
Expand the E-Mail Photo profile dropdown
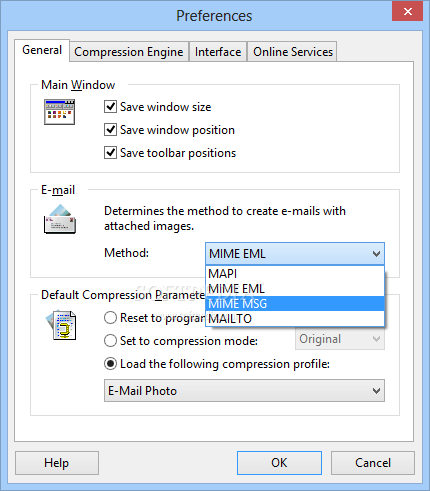pos(244,390)
